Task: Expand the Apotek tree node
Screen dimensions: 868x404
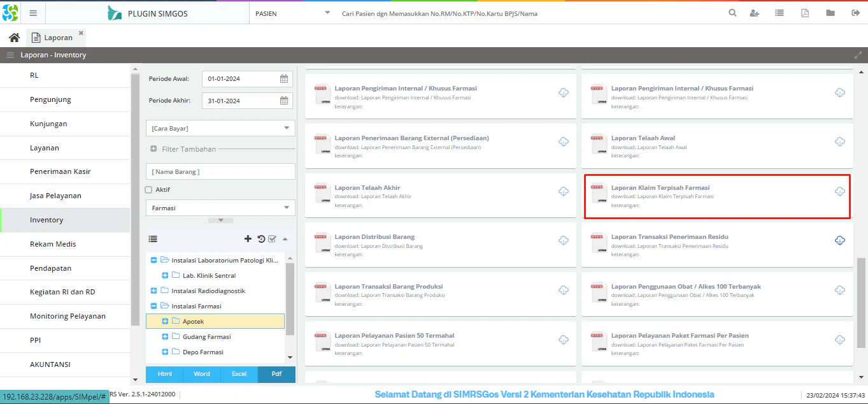Action: coord(165,321)
